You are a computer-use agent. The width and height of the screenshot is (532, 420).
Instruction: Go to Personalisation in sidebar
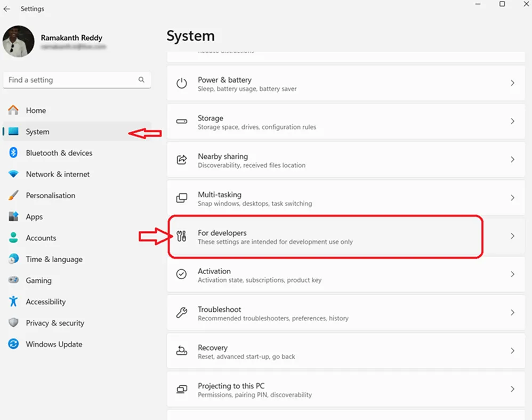pos(50,196)
